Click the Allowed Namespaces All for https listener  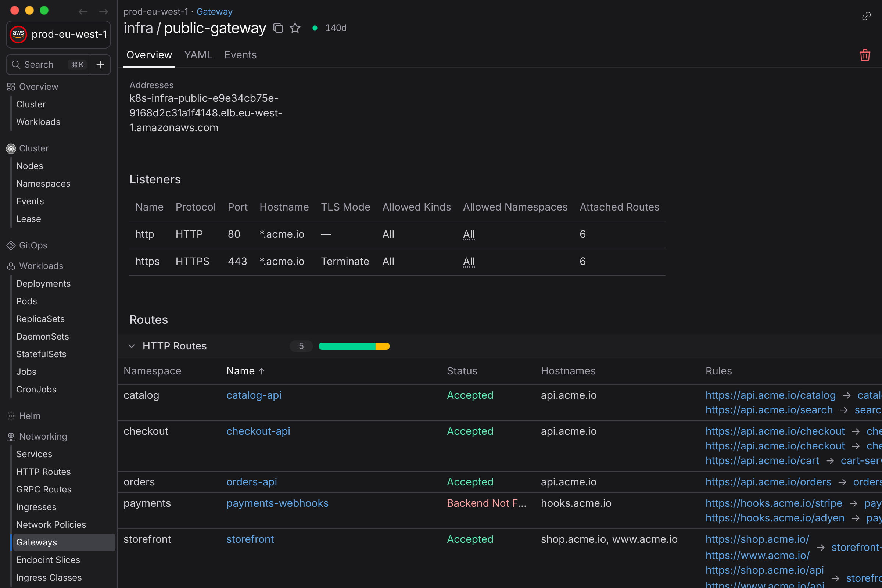pyautogui.click(x=469, y=261)
